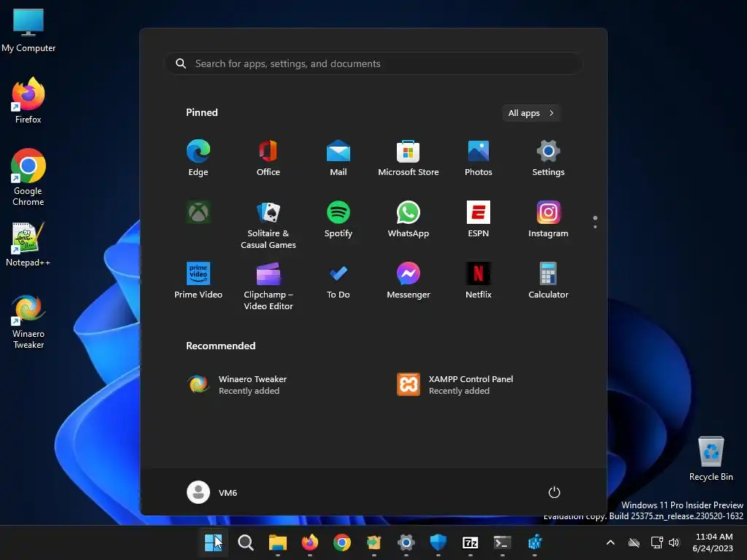Open the ESPN app

(479, 219)
